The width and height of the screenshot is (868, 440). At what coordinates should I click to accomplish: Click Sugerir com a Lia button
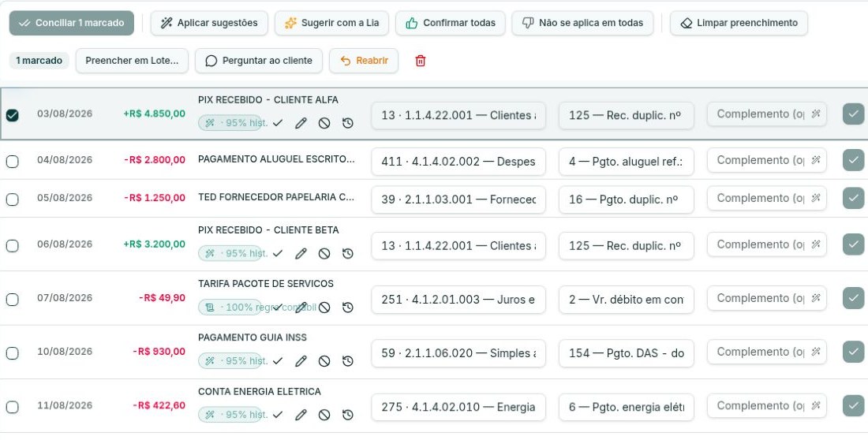pyautogui.click(x=331, y=23)
